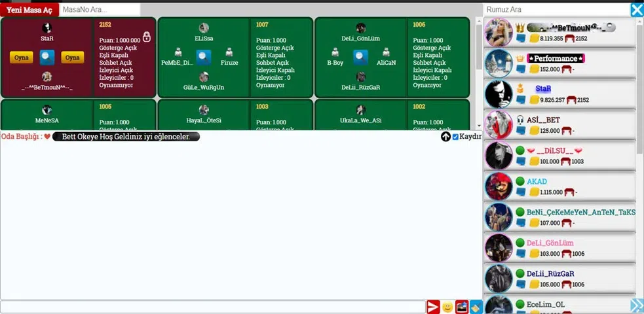Expand the user list with double-arrow button
The height and width of the screenshot is (314, 644).
click(x=637, y=305)
